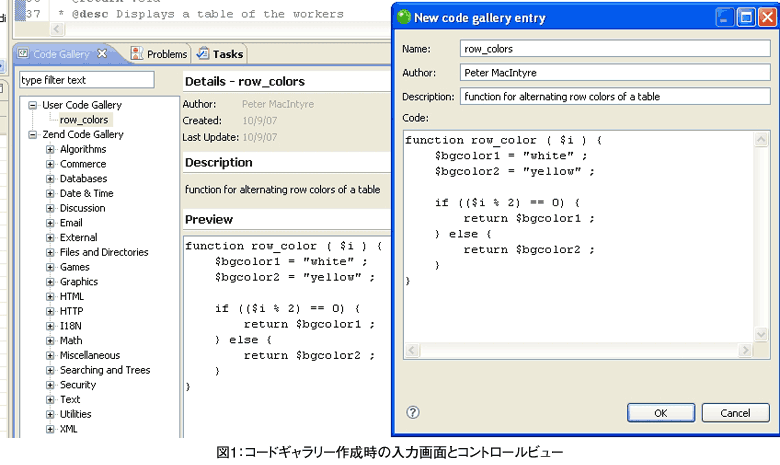Expand the Files and Directories category
The width and height of the screenshot is (780, 465).
click(x=50, y=253)
